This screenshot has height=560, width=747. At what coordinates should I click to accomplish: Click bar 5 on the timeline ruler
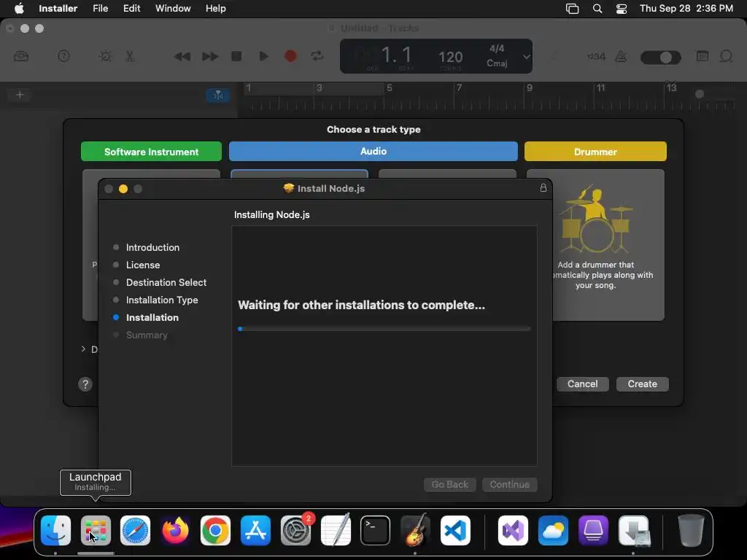click(390, 88)
